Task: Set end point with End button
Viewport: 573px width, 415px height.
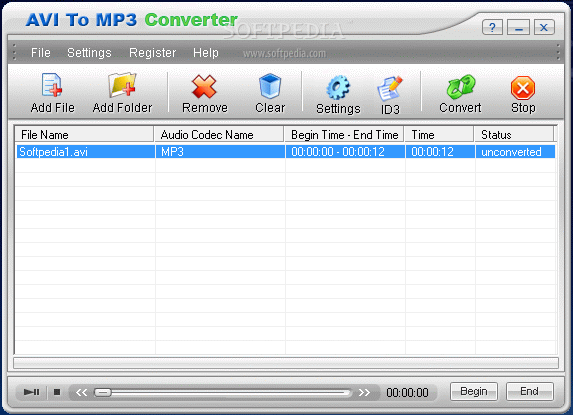Action: (x=530, y=391)
